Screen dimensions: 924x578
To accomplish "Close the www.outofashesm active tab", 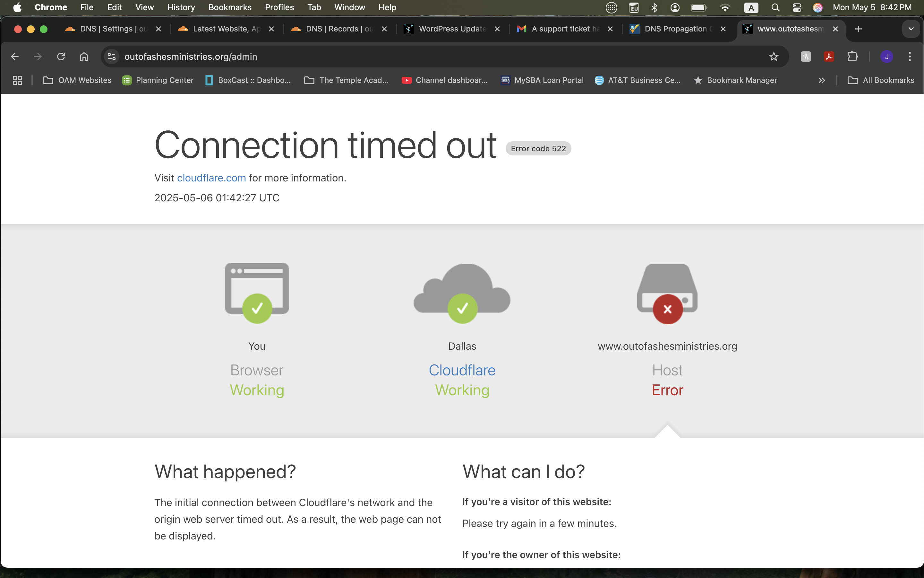I will click(835, 29).
